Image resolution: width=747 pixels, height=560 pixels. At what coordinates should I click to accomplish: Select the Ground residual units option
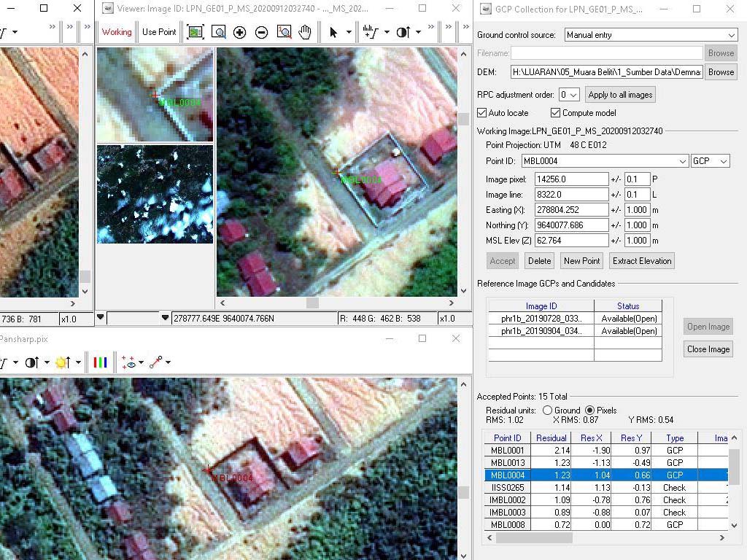pyautogui.click(x=547, y=411)
